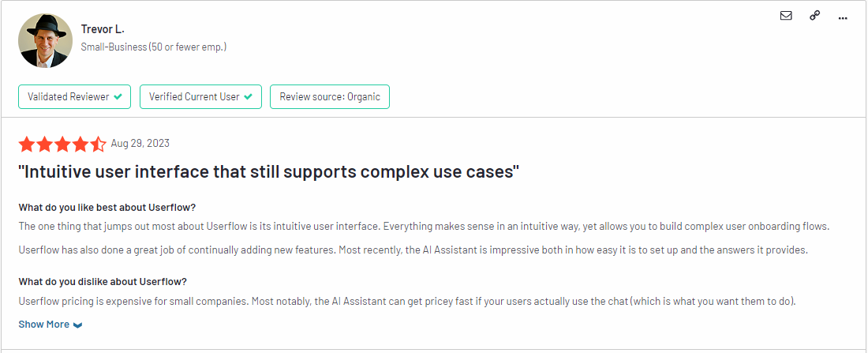This screenshot has height=353, width=868.
Task: Click Trevor L.'s profile photo
Action: (x=46, y=40)
